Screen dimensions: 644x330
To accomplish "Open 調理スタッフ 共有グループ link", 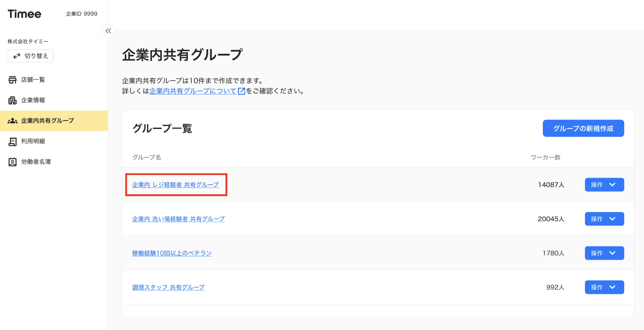I will (x=169, y=288).
